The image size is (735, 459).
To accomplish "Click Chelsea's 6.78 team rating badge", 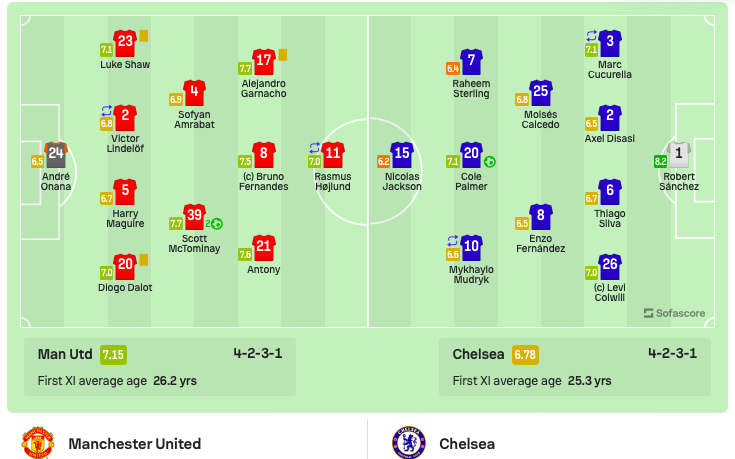I will pos(525,355).
